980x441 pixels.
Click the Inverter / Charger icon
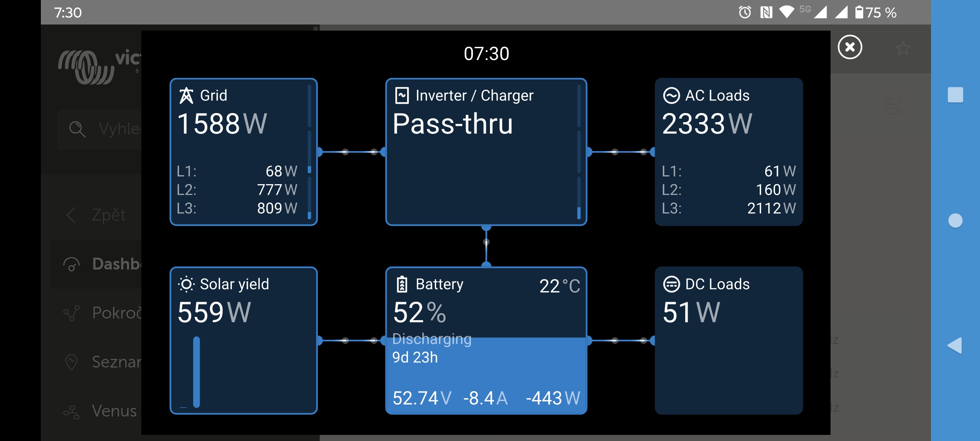pos(402,96)
